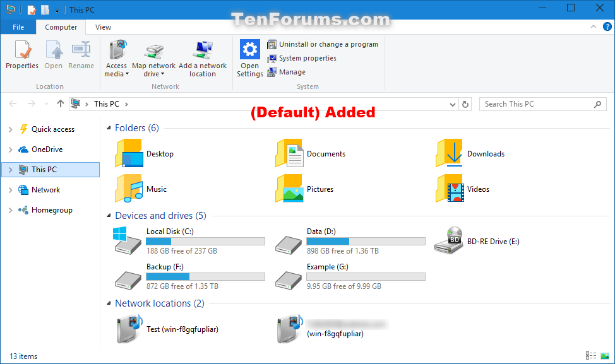Screen dimensions: 615x364
Task: Switch to details view in status bar
Action: tap(591, 356)
